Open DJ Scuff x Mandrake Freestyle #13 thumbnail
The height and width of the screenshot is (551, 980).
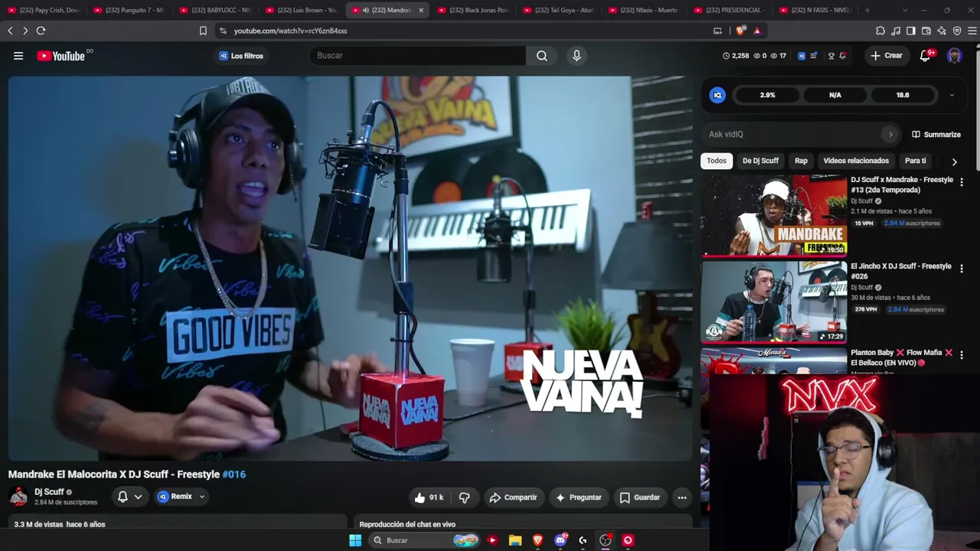point(774,215)
